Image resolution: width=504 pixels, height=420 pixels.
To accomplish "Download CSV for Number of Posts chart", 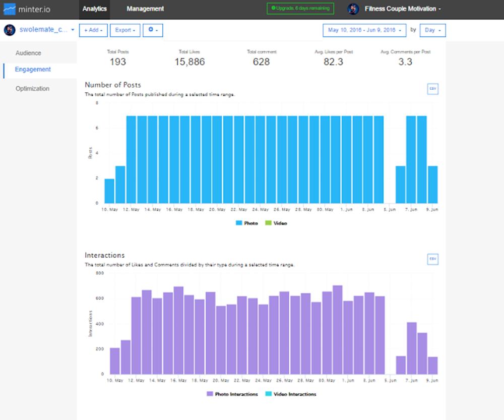I will coord(432,89).
